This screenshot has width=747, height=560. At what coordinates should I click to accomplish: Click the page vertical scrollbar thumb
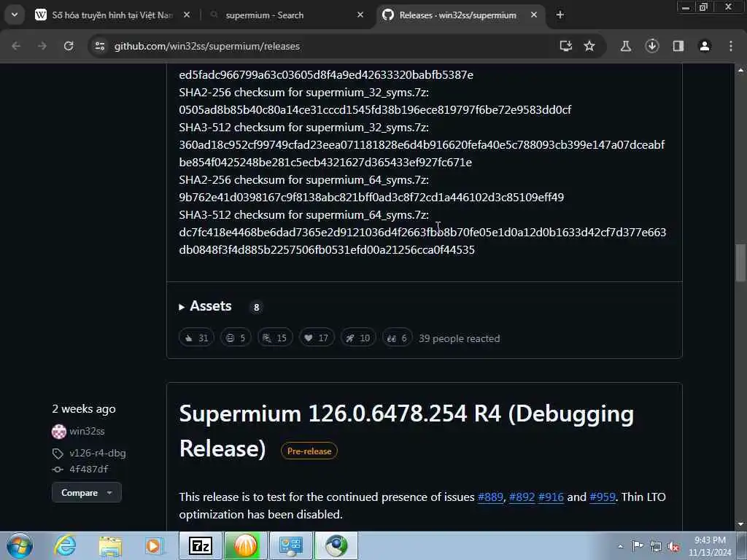tap(740, 262)
